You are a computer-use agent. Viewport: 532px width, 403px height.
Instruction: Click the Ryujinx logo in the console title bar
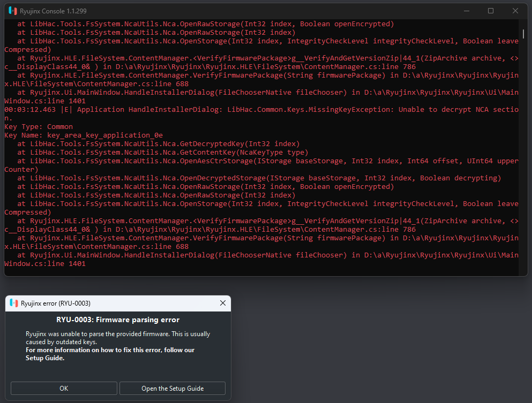click(13, 11)
